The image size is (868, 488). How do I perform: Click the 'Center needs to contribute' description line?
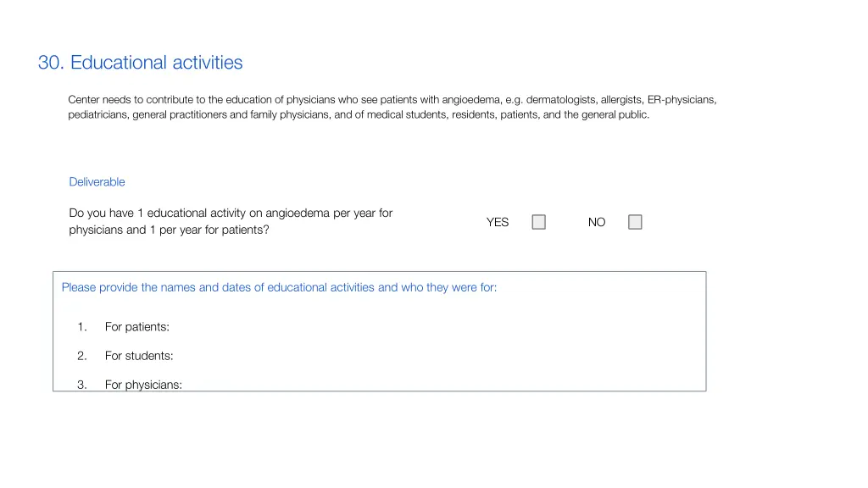(392, 100)
